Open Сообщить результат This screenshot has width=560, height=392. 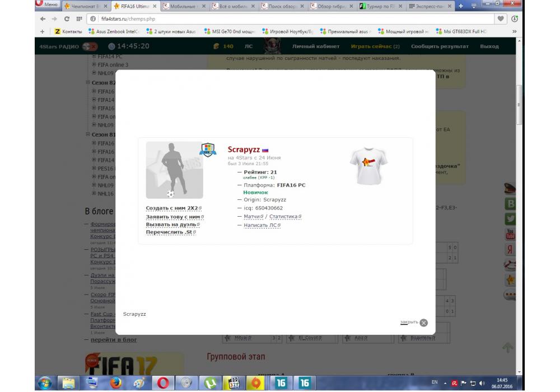(x=440, y=46)
